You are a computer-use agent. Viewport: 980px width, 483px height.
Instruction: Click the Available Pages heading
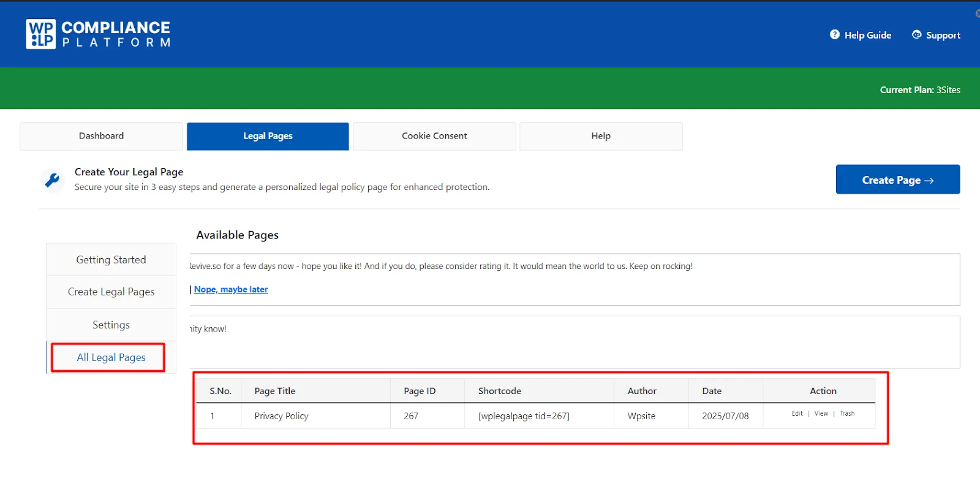pos(237,235)
